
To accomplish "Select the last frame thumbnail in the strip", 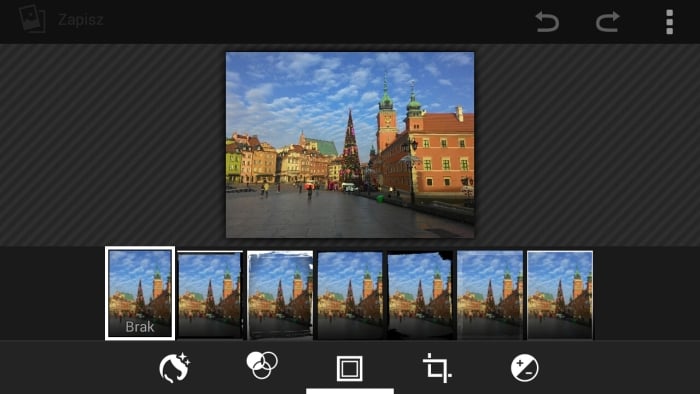I will click(x=560, y=294).
